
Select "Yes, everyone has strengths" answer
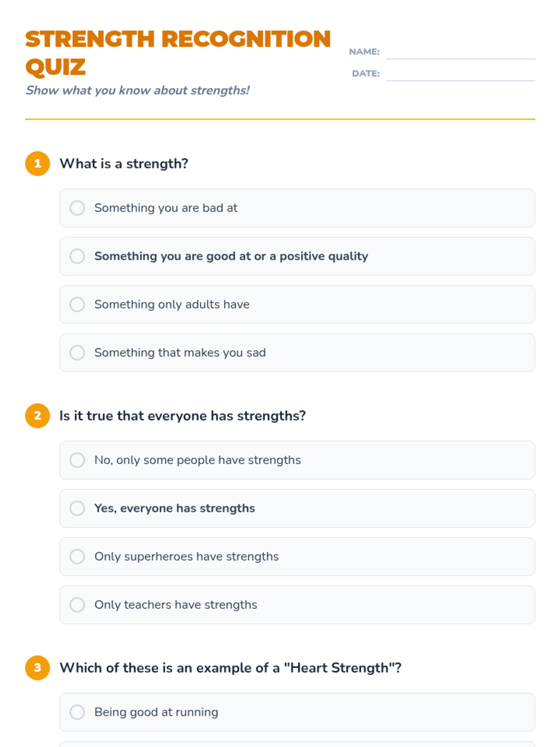pyautogui.click(x=77, y=508)
